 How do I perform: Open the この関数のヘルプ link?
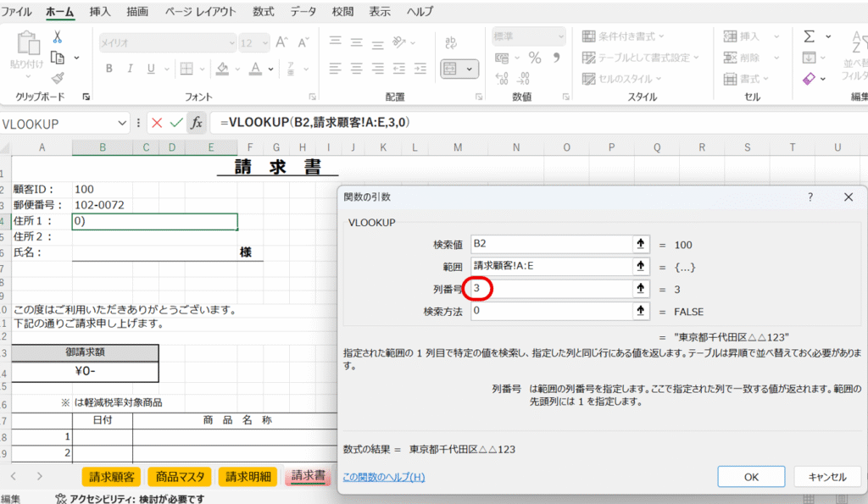[x=383, y=477]
